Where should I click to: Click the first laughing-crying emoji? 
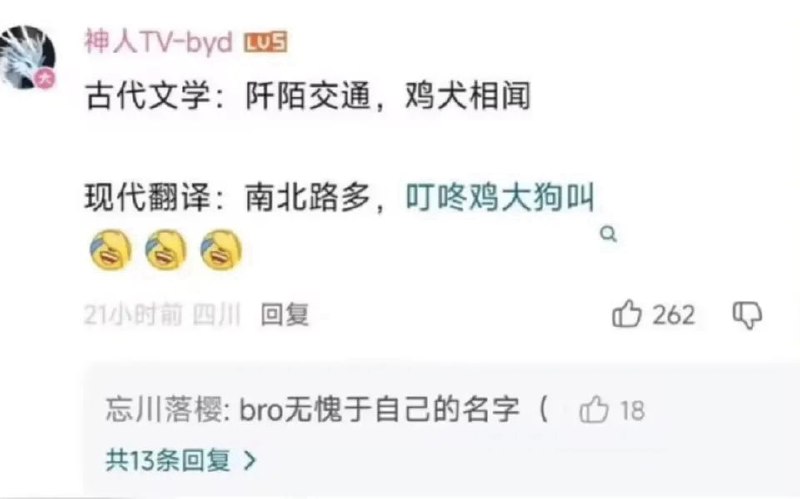(111, 250)
